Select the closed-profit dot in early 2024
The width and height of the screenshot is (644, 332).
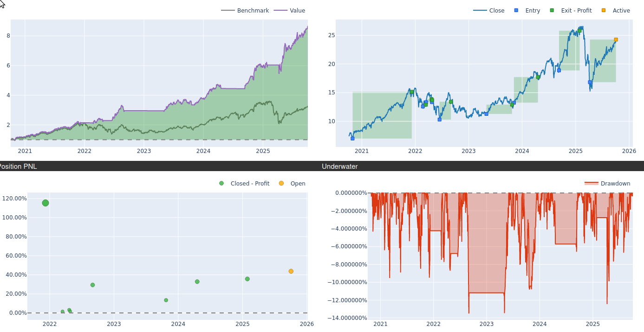point(197,282)
